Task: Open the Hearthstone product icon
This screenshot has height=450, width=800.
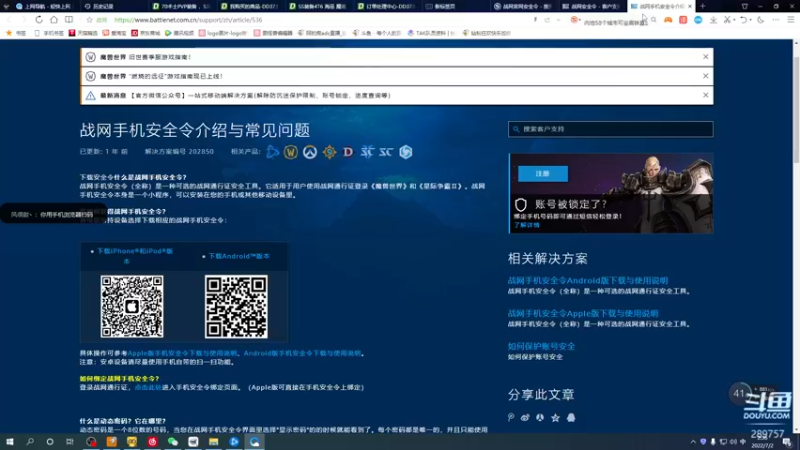Action: pyautogui.click(x=329, y=152)
